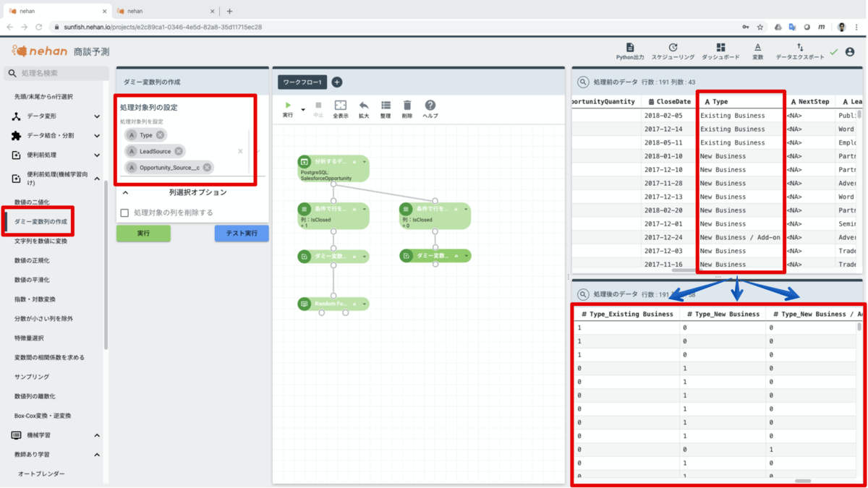Open the ヘルプ help icon
868x488 pixels.
[x=430, y=106]
